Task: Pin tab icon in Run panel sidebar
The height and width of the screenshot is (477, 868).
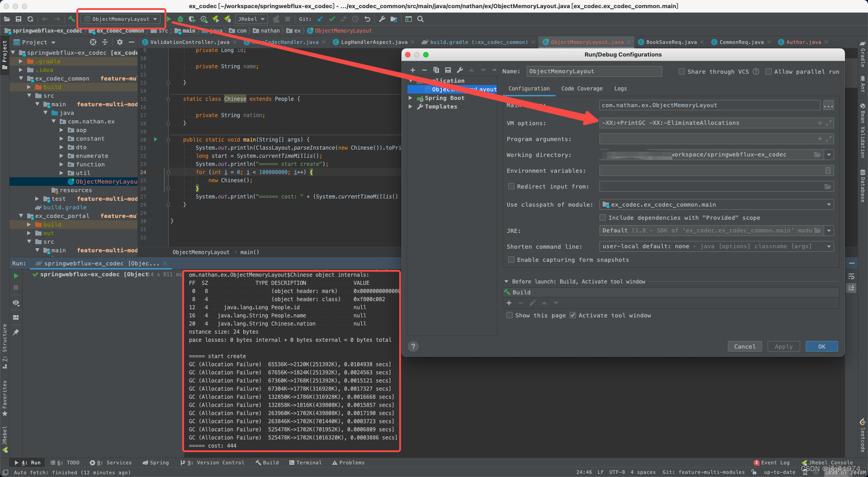Action: click(16, 332)
